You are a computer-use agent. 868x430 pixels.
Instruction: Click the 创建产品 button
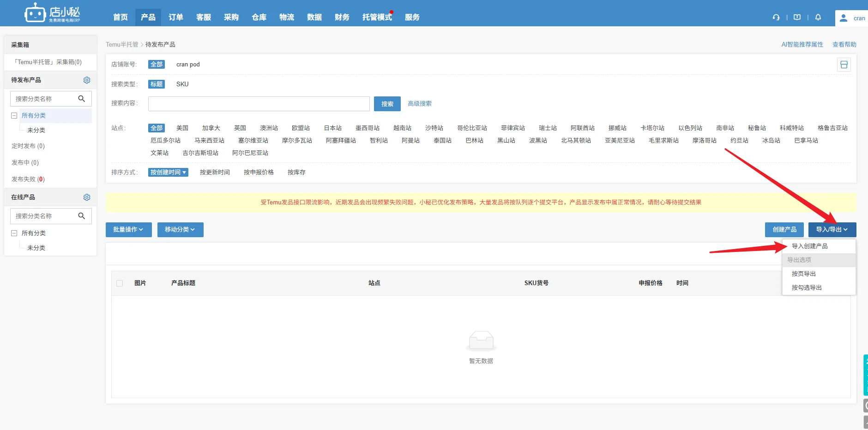coord(784,229)
